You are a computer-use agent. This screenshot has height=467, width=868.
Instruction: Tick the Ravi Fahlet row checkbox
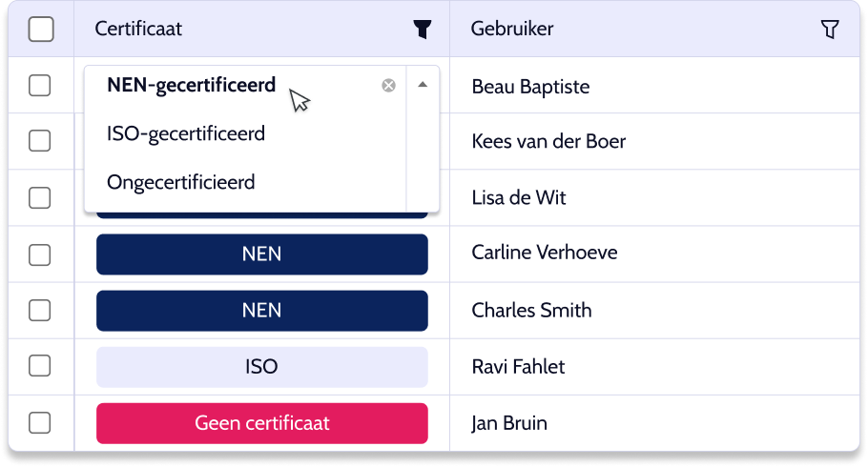pyautogui.click(x=39, y=366)
